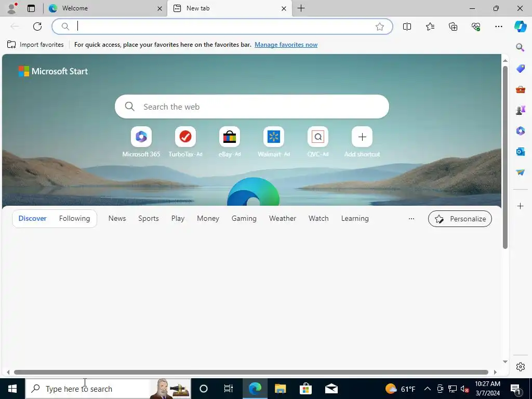532x399 pixels.
Task: Click Search the web box
Action: point(252,107)
